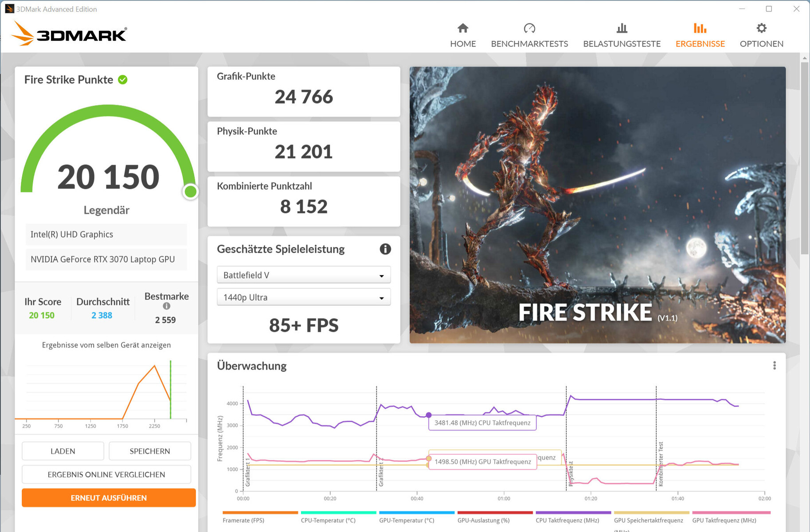The width and height of the screenshot is (810, 532).
Task: Toggle the Framerate (FPS) legend entry
Action: point(243,520)
